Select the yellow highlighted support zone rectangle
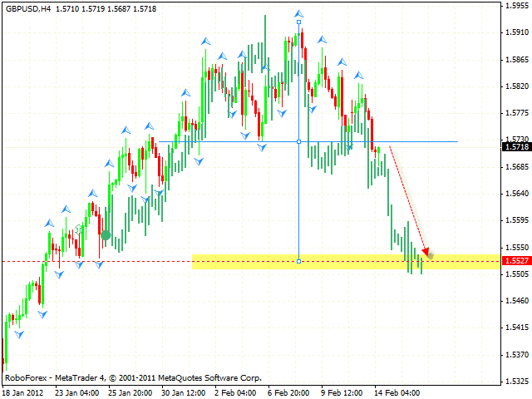Viewport: 532px width, 399px height. 332,261
